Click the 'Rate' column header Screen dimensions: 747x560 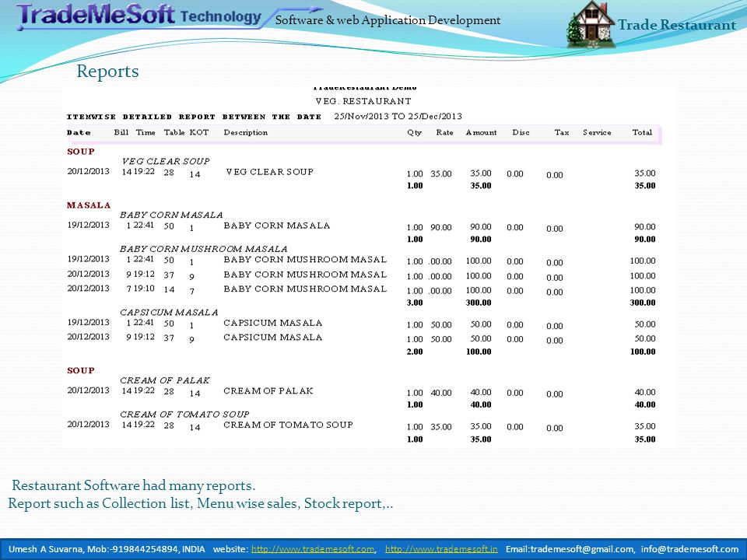click(x=444, y=132)
